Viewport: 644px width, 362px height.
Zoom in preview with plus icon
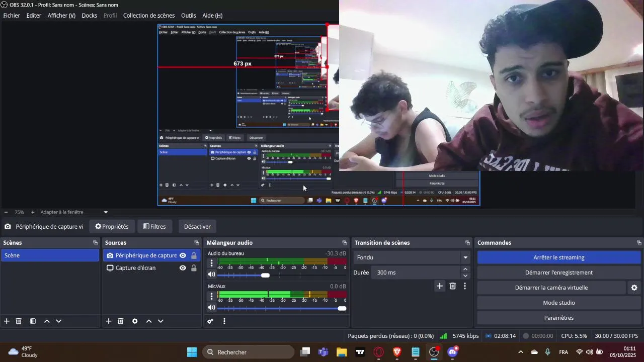(33, 212)
